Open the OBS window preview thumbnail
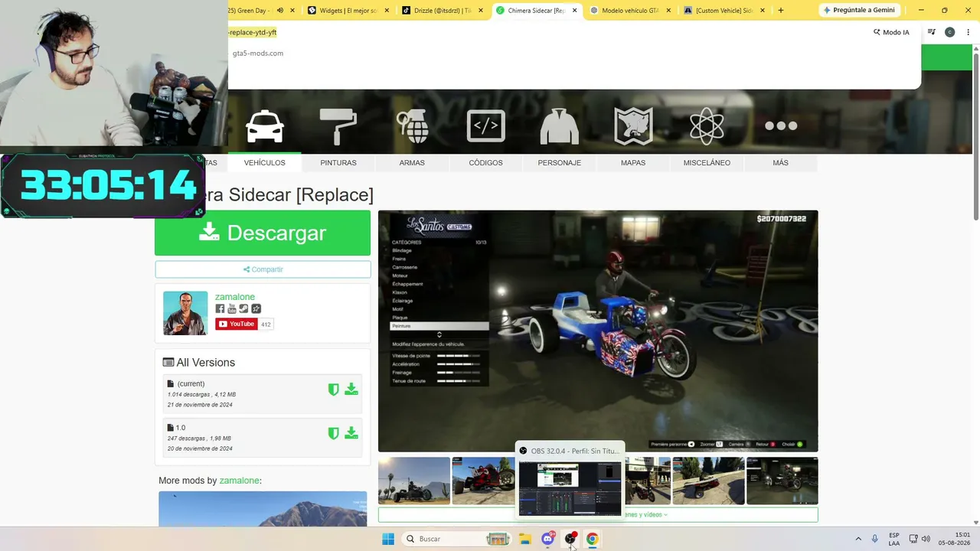This screenshot has width=980, height=551. [570, 488]
